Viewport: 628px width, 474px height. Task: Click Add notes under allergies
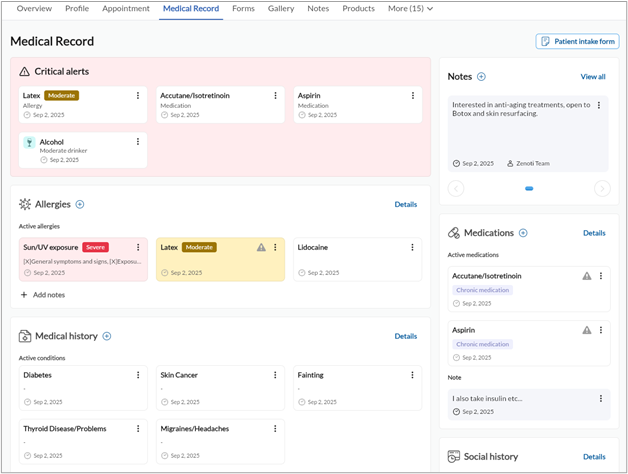(43, 295)
